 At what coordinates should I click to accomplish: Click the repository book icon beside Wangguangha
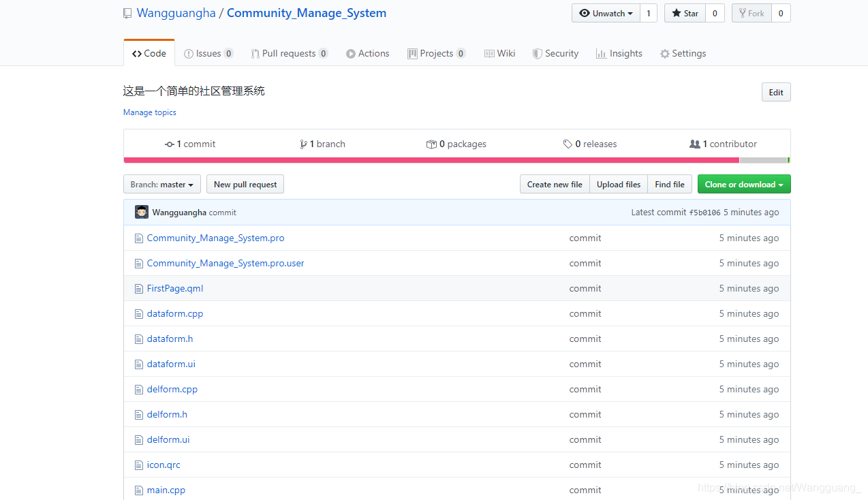click(x=127, y=14)
